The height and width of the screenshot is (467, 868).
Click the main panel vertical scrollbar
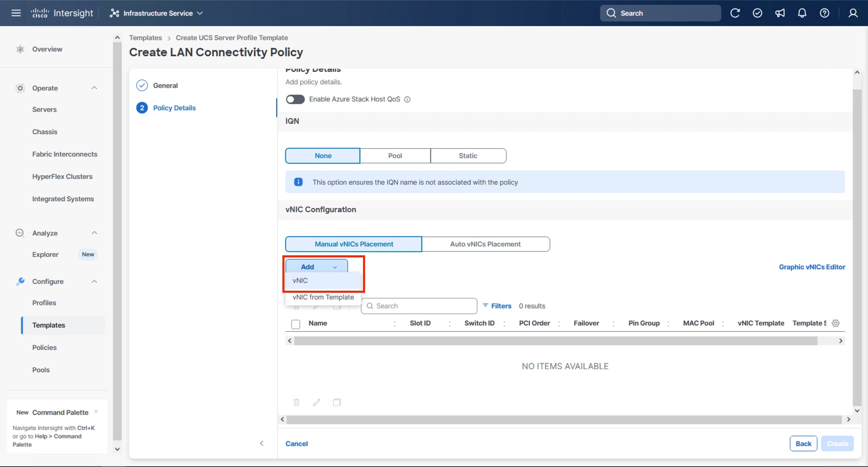coord(857,247)
